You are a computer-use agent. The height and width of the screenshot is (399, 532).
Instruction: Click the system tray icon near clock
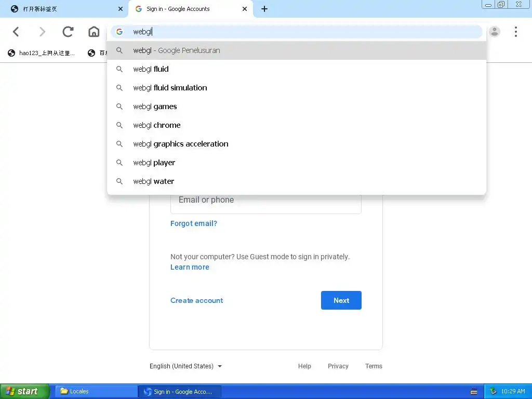click(494, 392)
